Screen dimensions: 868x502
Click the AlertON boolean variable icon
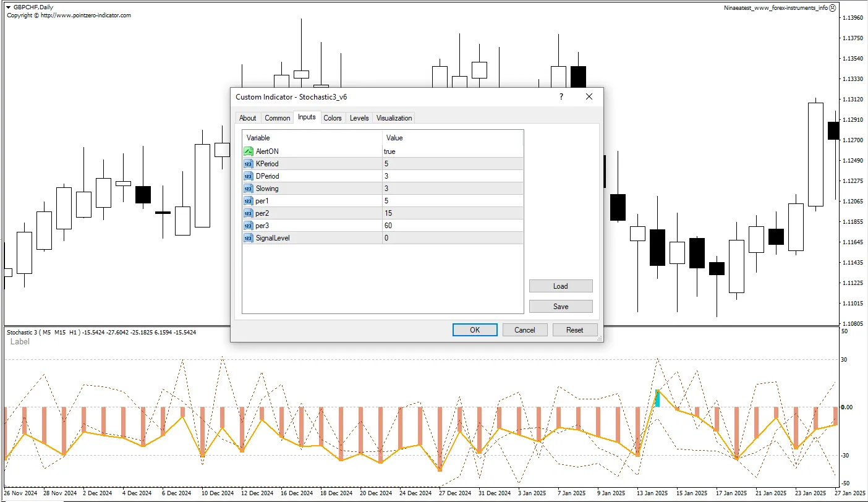pos(249,151)
